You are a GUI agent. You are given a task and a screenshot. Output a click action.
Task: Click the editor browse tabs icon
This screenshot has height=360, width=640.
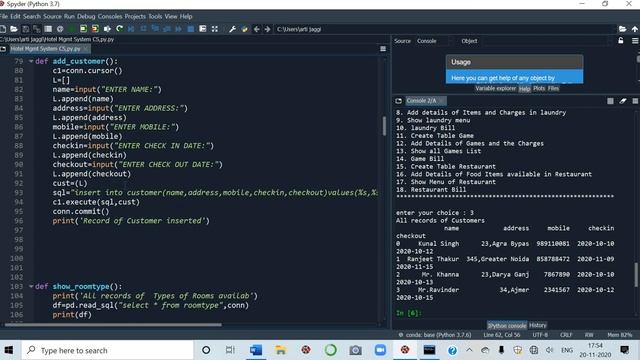coord(3,49)
